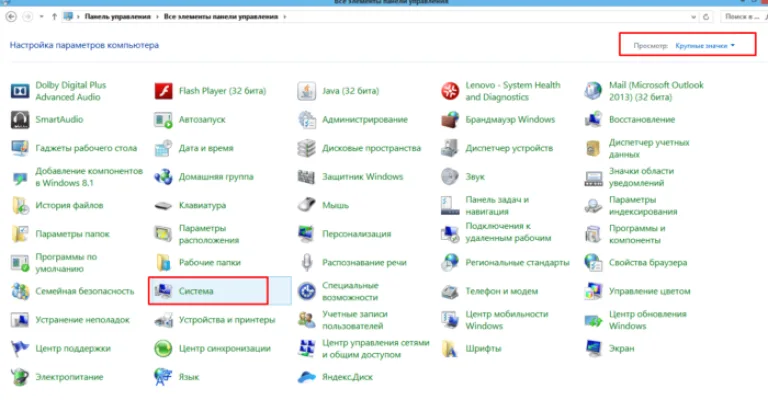768x400 pixels.
Task: Open the Flash Player icon
Action: [x=163, y=91]
